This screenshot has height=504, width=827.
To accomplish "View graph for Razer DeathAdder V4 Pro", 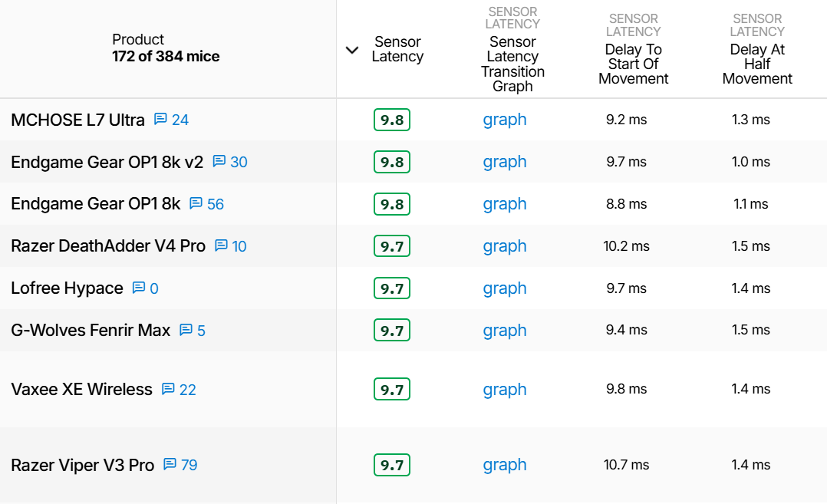I will (505, 246).
